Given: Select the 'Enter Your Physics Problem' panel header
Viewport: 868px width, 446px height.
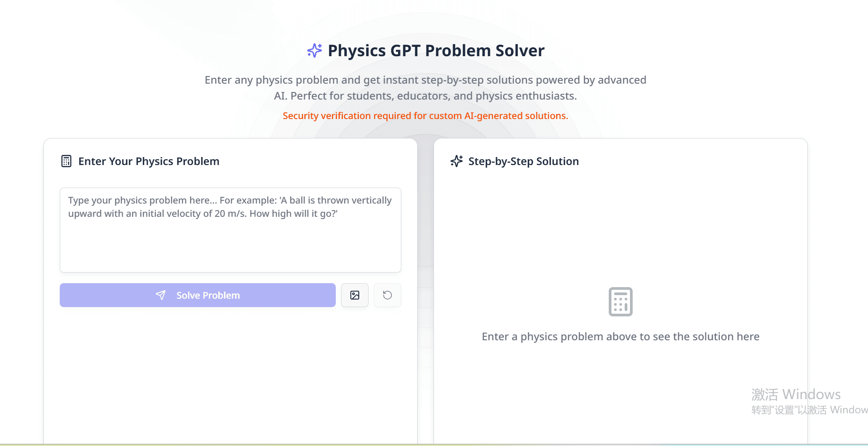Looking at the screenshot, I should [x=149, y=161].
